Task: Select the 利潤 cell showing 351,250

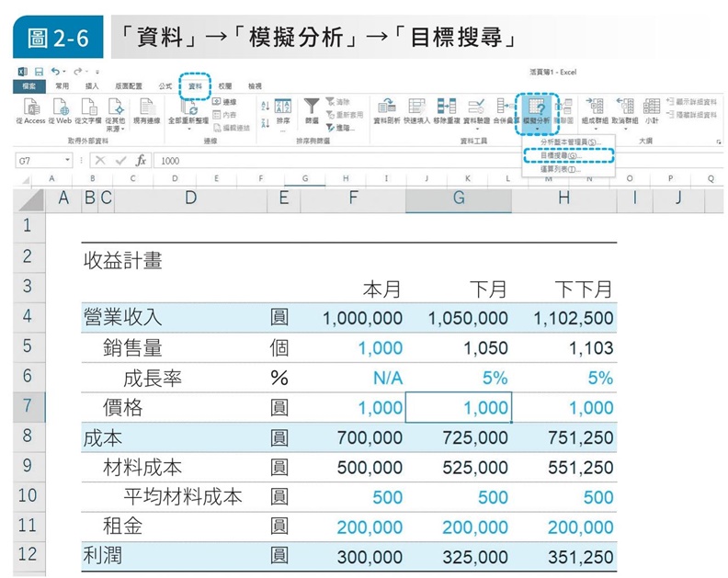Action: tap(564, 557)
